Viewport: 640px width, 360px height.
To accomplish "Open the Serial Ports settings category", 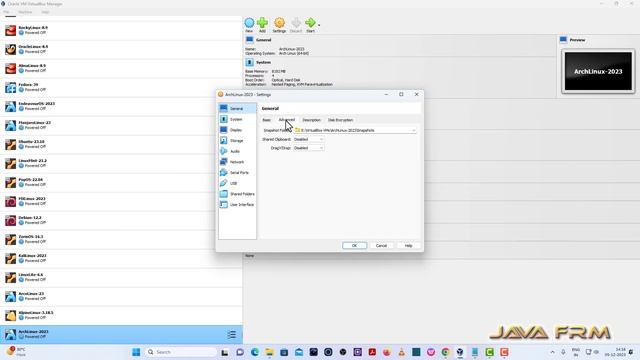I will (237, 173).
